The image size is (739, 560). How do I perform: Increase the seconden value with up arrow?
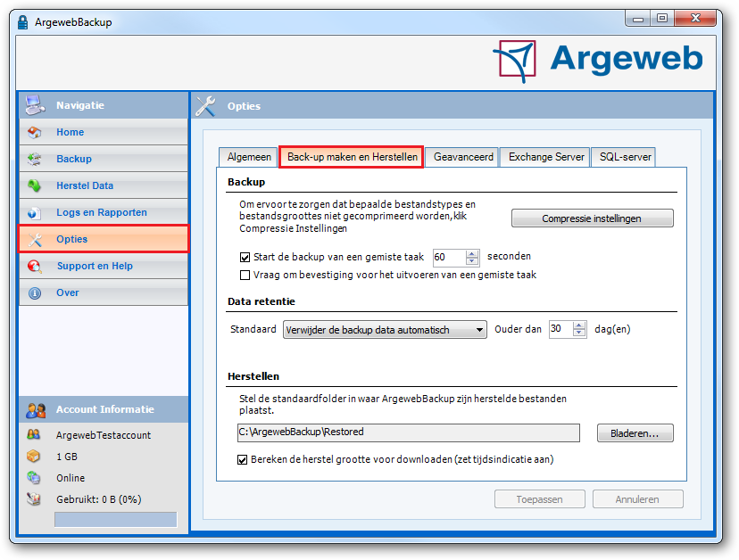click(x=472, y=254)
